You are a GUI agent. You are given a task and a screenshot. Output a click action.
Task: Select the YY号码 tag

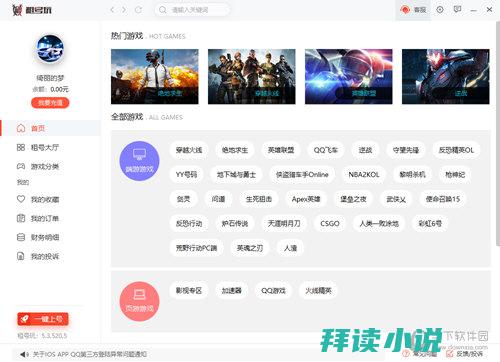[x=186, y=174]
